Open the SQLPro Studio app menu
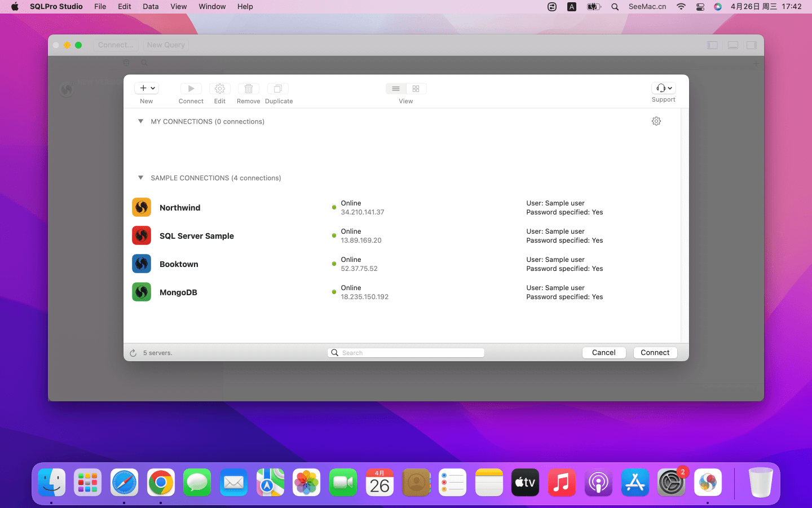 (x=56, y=7)
